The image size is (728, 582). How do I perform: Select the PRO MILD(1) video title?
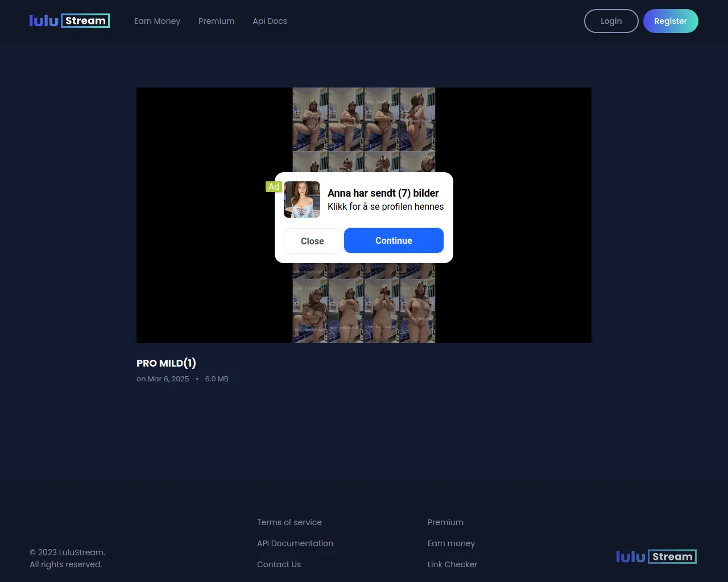point(166,363)
